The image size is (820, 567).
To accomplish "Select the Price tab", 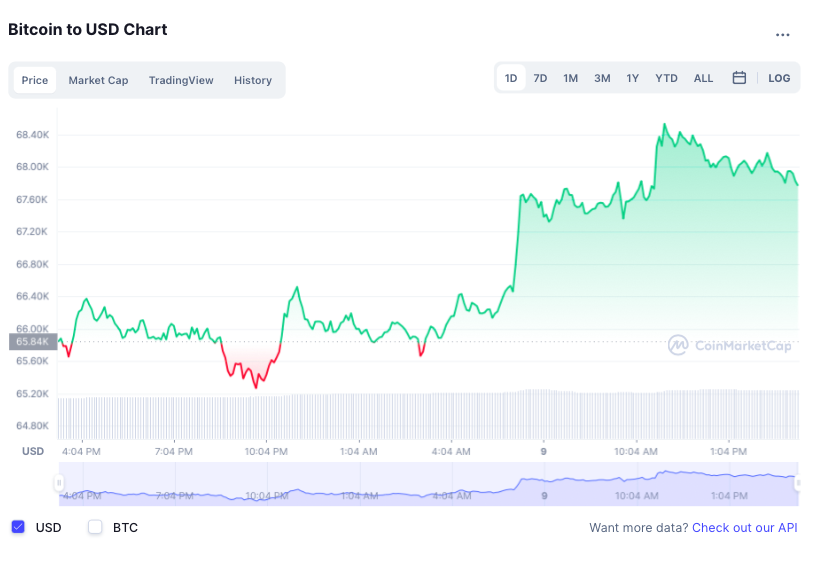I will 35,80.
